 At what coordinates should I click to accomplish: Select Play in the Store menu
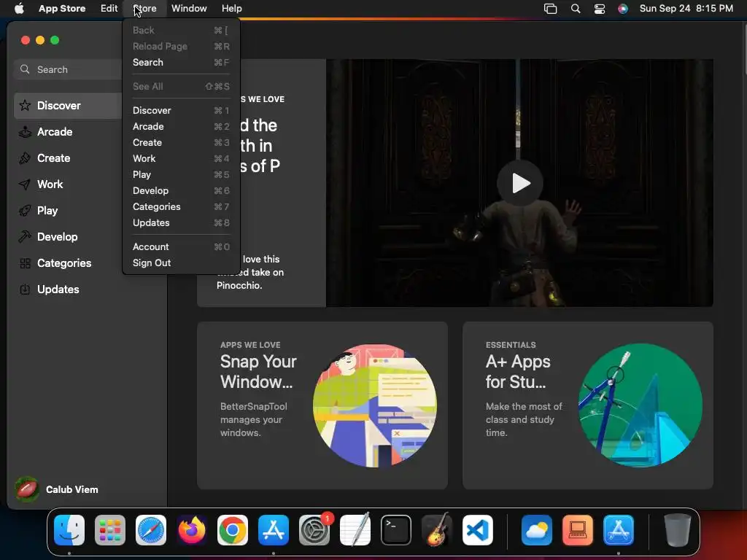point(181,175)
